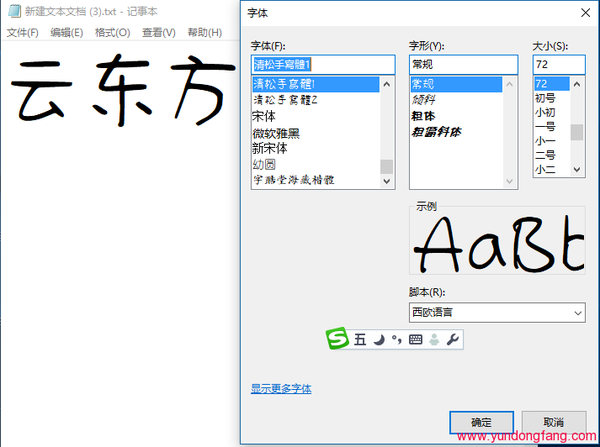Viewport: 600px width, 447px height.
Task: Open the 格式(O) menu in Notepad
Action: (x=112, y=33)
